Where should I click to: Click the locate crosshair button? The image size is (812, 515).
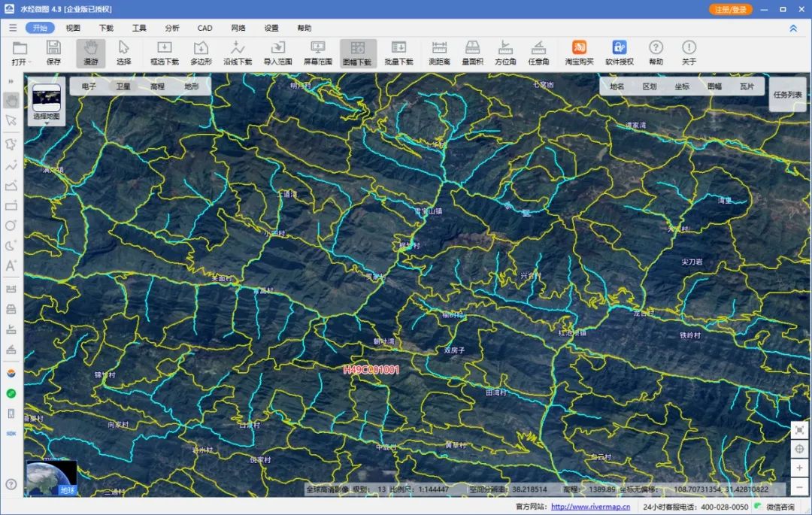799,449
